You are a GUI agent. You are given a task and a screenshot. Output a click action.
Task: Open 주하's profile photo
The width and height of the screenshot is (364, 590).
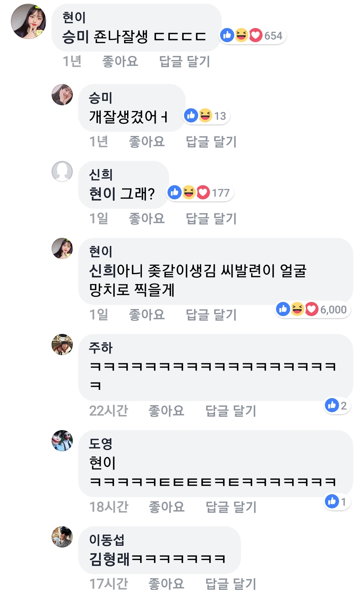[62, 344]
